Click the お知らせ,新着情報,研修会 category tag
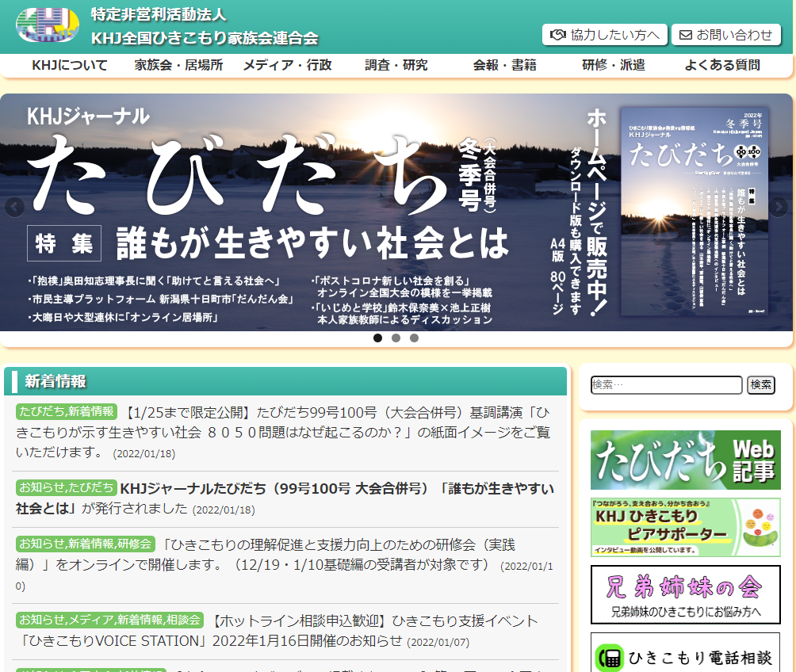Viewport: 796px width, 672px height. pyautogui.click(x=86, y=544)
